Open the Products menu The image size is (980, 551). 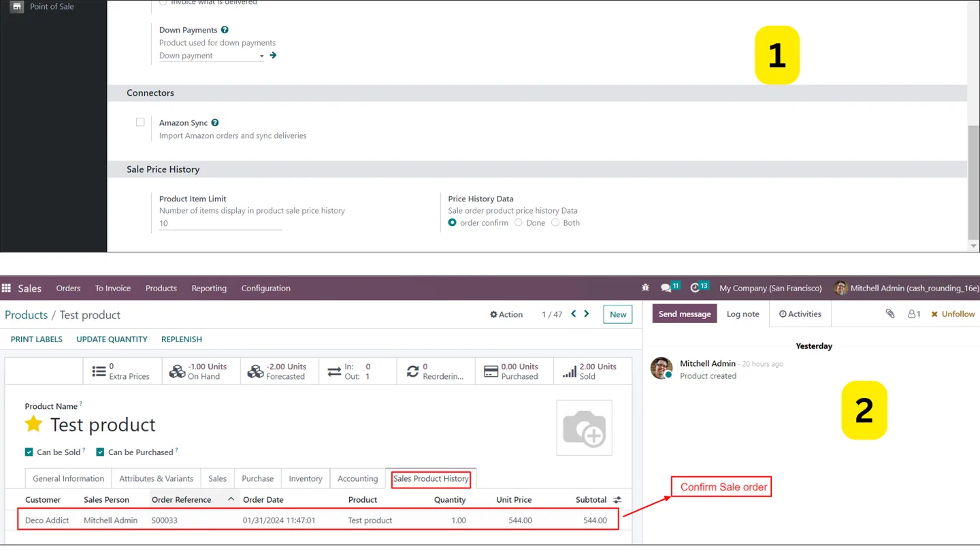(161, 288)
